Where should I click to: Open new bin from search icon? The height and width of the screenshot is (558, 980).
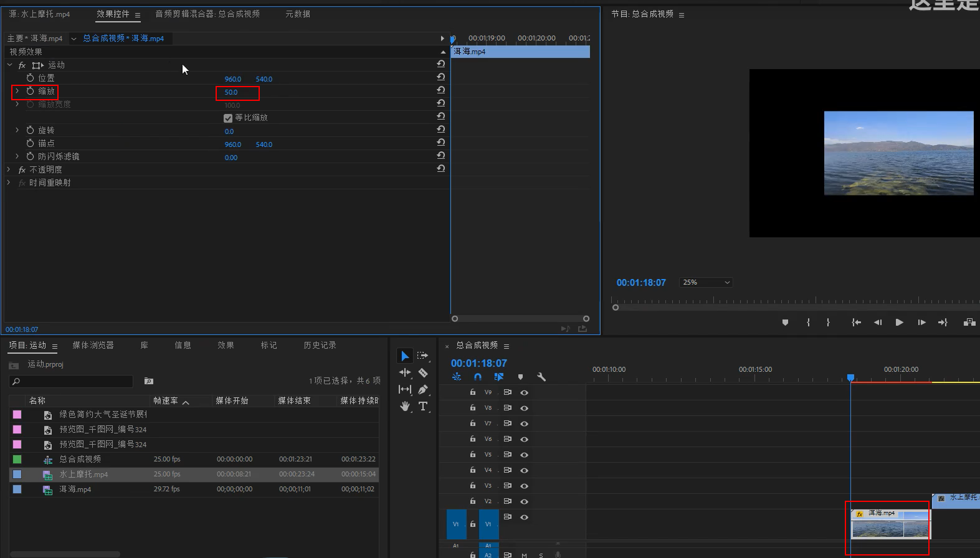[149, 381]
